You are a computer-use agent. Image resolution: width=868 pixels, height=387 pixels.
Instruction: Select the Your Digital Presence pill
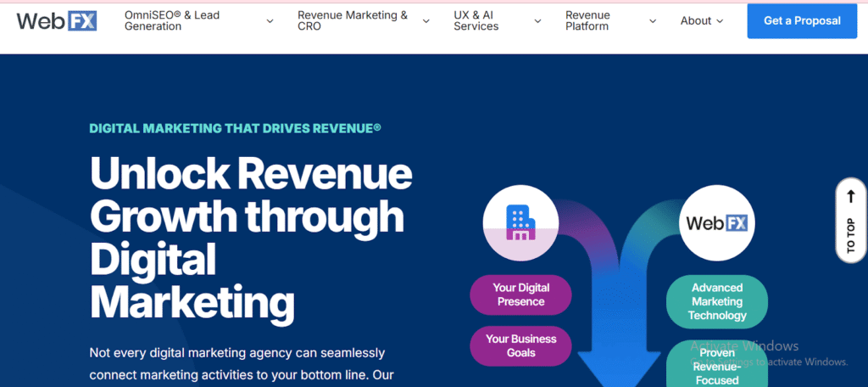tap(520, 294)
